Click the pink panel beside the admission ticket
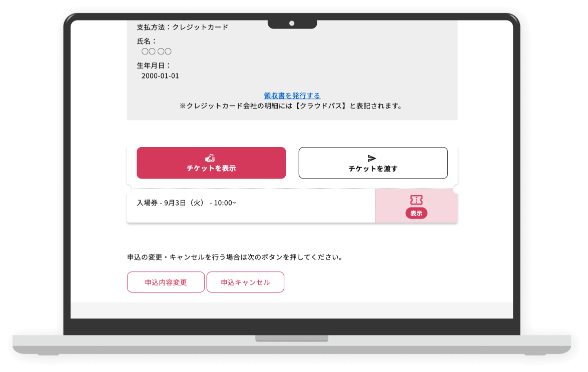The width and height of the screenshot is (588, 372). [416, 205]
